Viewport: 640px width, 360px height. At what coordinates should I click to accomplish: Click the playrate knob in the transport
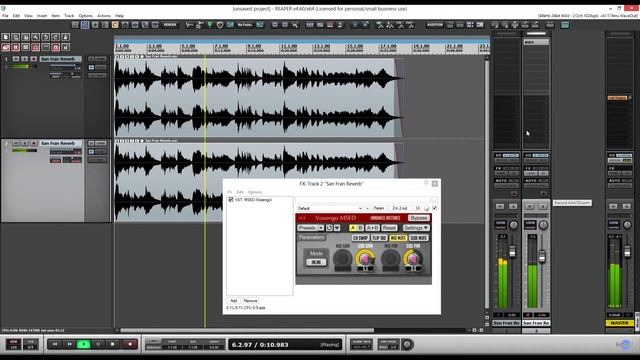407,345
